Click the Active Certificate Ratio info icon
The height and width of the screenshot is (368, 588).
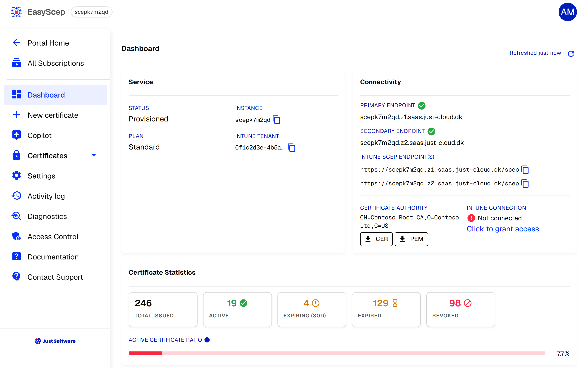pyautogui.click(x=207, y=340)
